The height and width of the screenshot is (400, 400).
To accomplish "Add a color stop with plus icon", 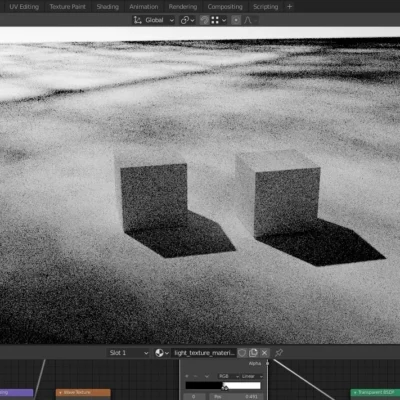I will [187, 376].
